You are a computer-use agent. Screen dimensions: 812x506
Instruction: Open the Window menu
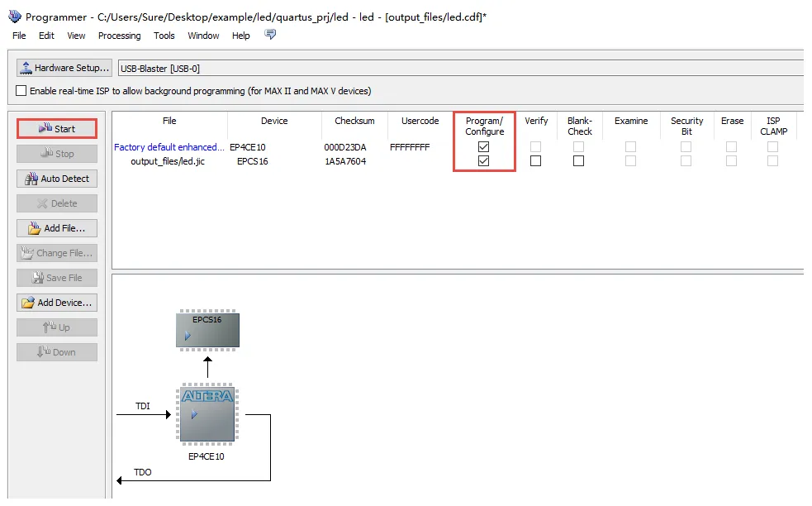pyautogui.click(x=203, y=36)
